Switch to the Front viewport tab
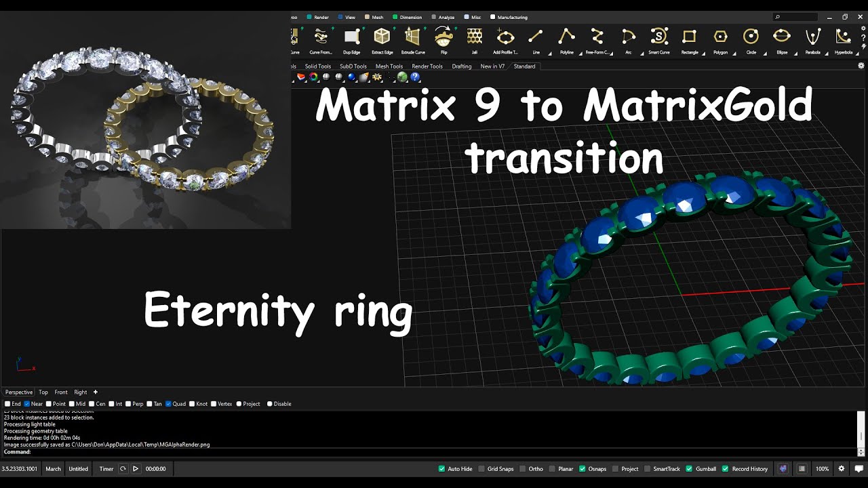 61,392
